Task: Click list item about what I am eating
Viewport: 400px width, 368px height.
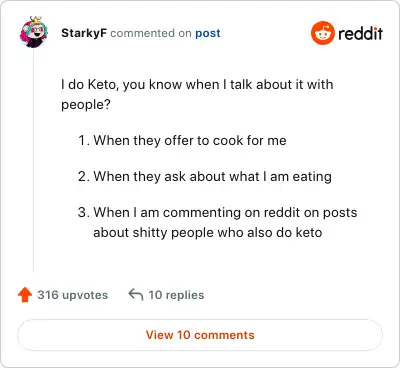Action: (205, 177)
